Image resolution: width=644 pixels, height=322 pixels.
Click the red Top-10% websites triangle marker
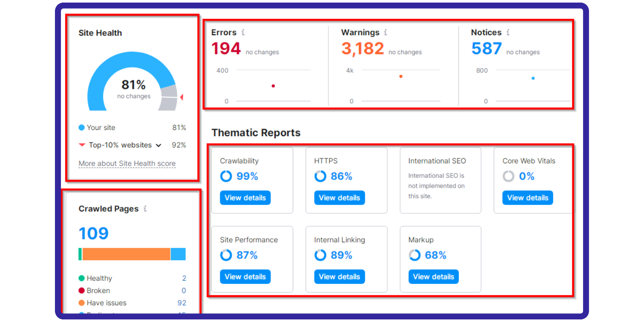coord(82,145)
